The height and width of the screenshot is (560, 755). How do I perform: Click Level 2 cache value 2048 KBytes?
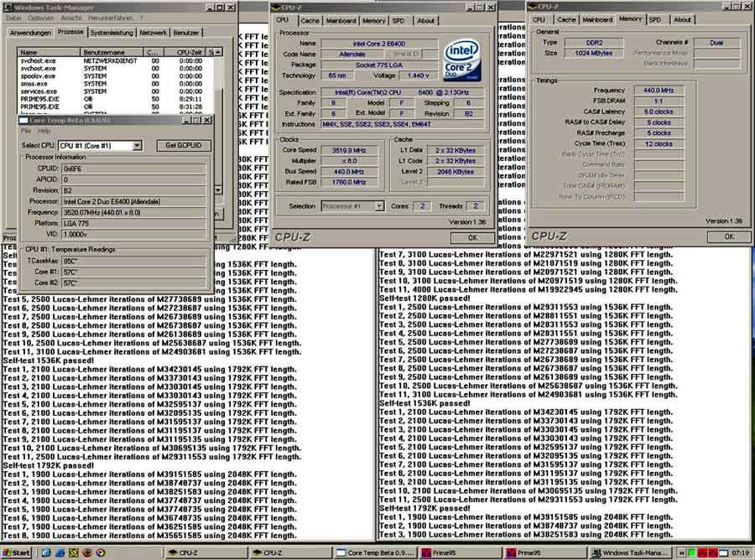pos(455,172)
